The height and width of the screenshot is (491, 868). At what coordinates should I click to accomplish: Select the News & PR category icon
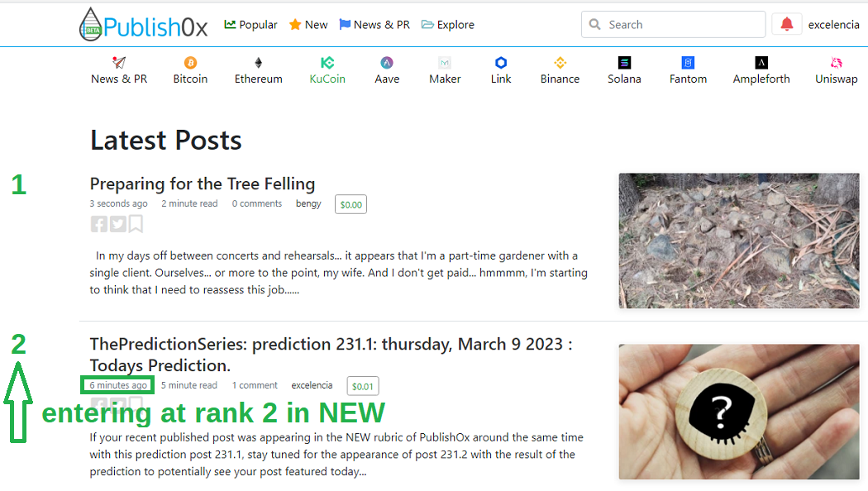[x=119, y=63]
